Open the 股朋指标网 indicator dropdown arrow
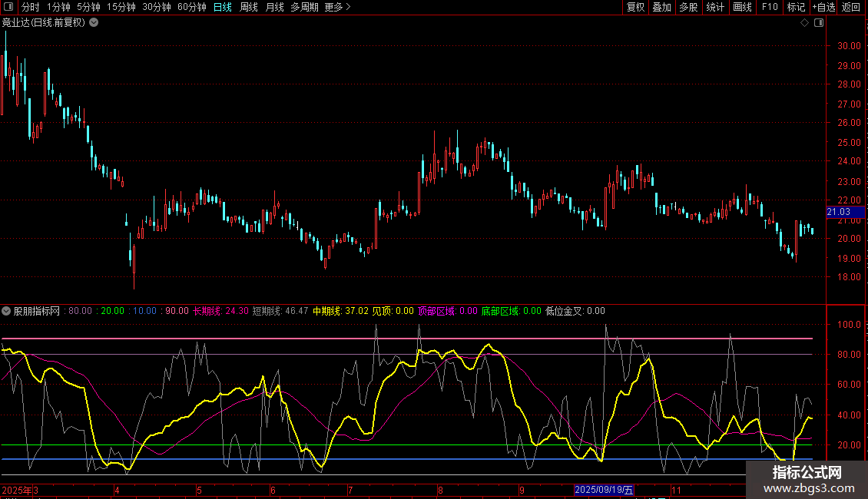Image resolution: width=868 pixels, height=499 pixels. [x=6, y=312]
